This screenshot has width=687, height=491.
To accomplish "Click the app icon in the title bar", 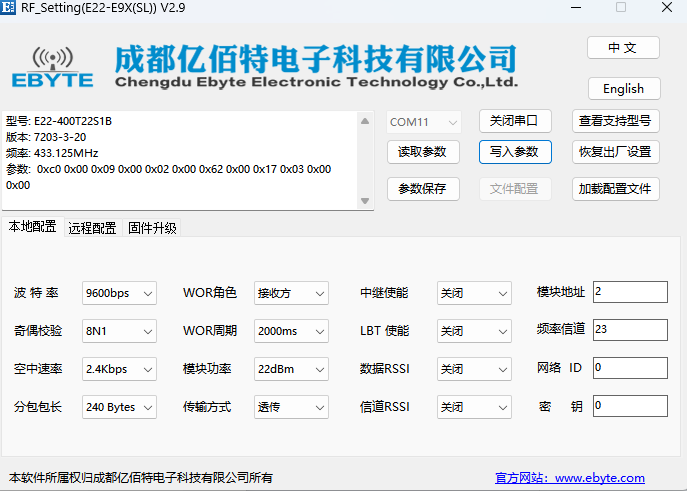I will [8, 7].
